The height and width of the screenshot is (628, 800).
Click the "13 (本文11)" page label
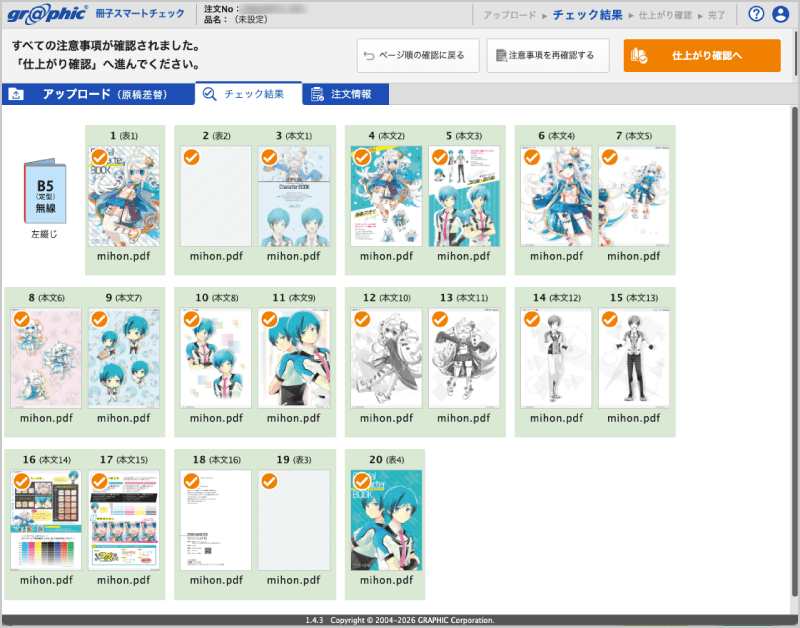[x=464, y=297]
